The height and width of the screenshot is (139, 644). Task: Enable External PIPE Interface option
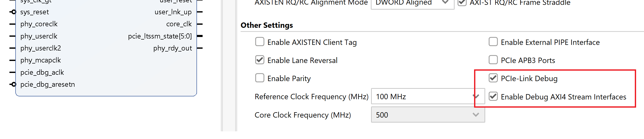tap(493, 42)
